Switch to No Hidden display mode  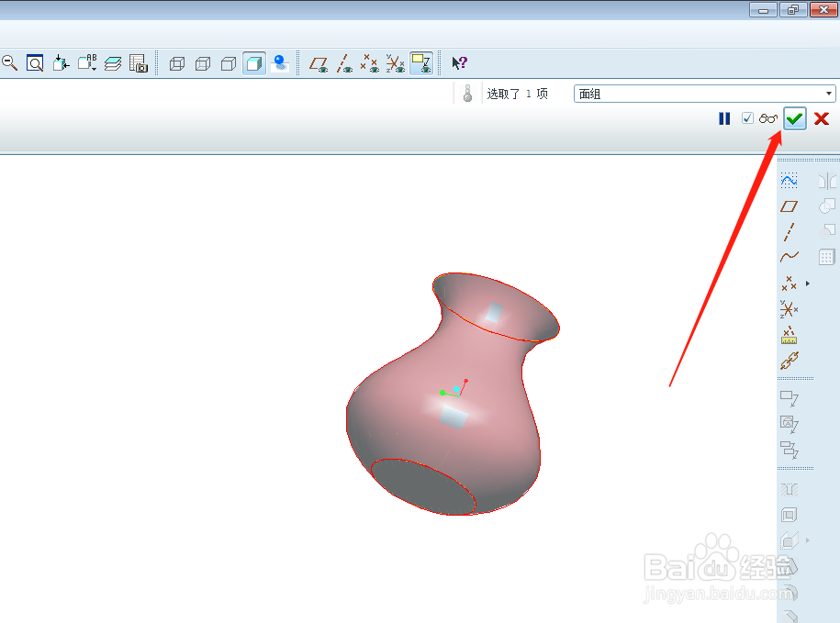click(229, 63)
